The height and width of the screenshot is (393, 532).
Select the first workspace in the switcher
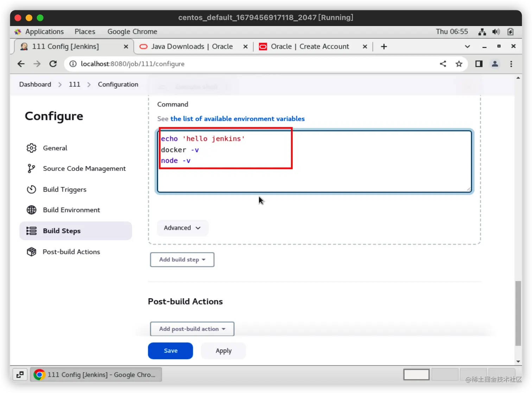pos(416,375)
